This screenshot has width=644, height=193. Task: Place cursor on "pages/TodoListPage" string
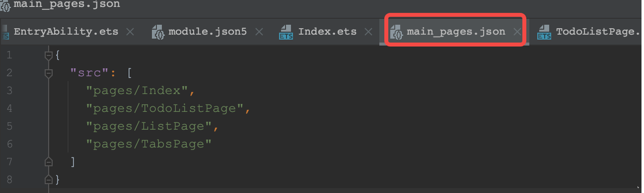[x=164, y=108]
